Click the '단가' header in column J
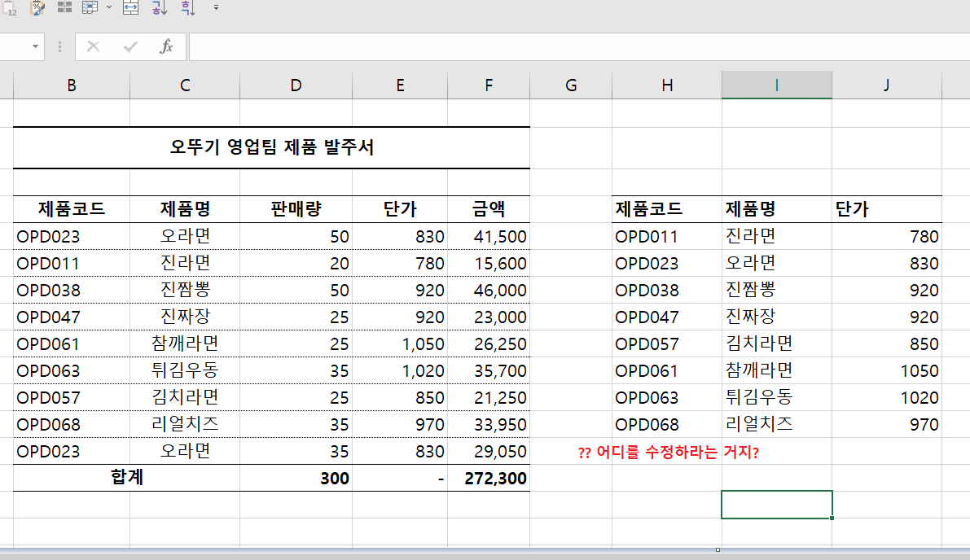Image resolution: width=970 pixels, height=560 pixels. point(886,209)
